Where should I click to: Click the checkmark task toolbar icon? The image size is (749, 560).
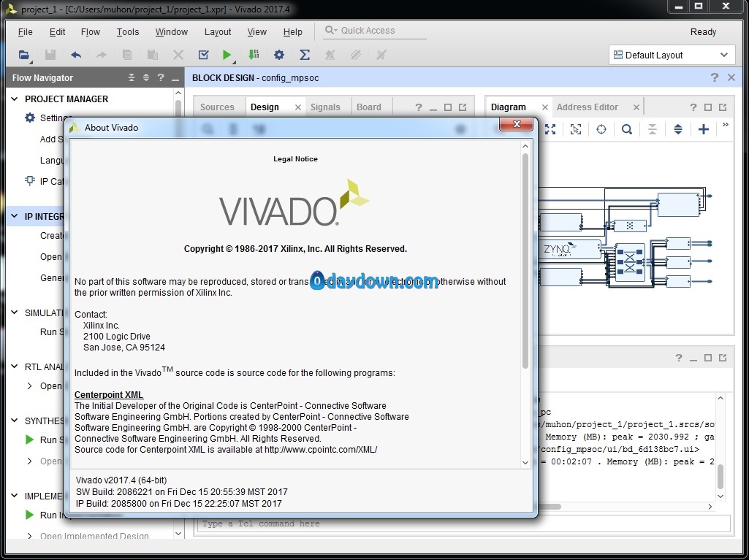pyautogui.click(x=203, y=55)
